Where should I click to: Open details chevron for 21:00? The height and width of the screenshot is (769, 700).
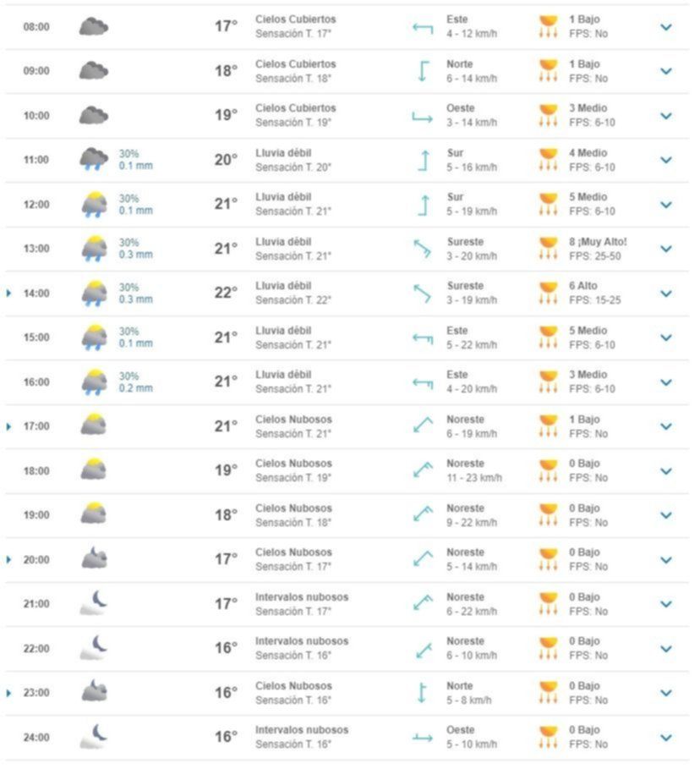[x=666, y=604]
